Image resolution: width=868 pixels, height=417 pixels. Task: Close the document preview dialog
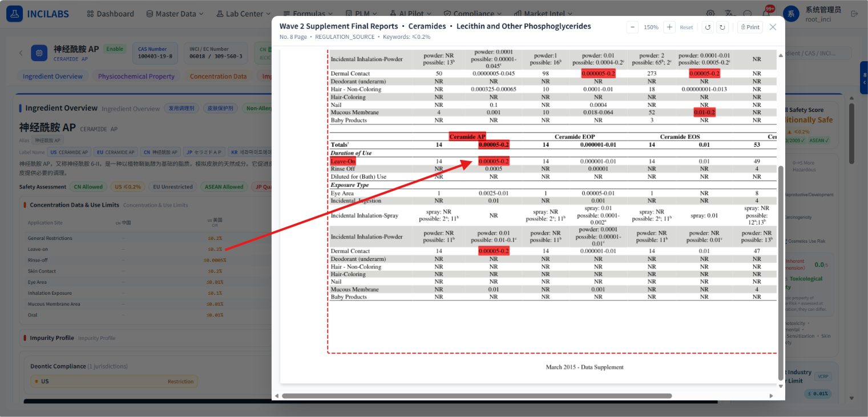[x=773, y=27]
